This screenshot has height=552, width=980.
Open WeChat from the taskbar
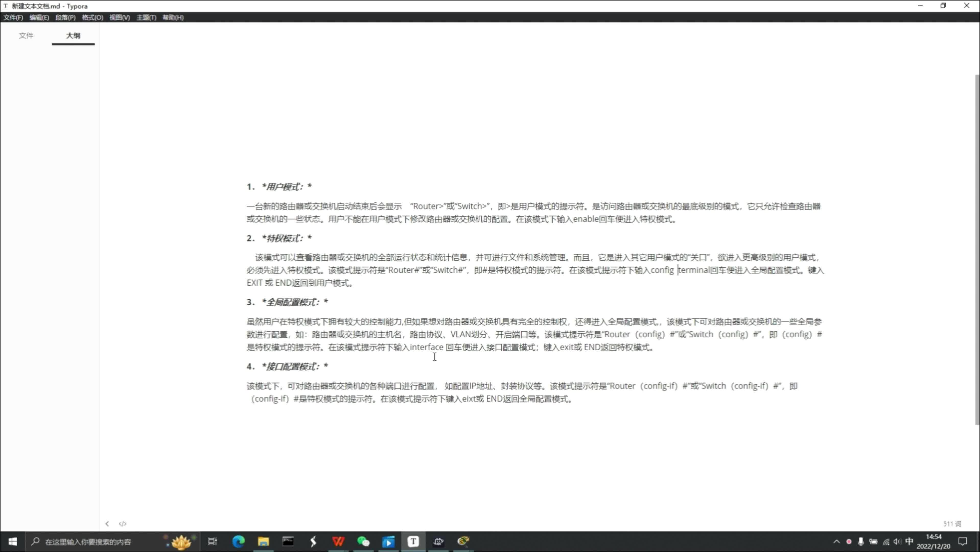pos(363,541)
